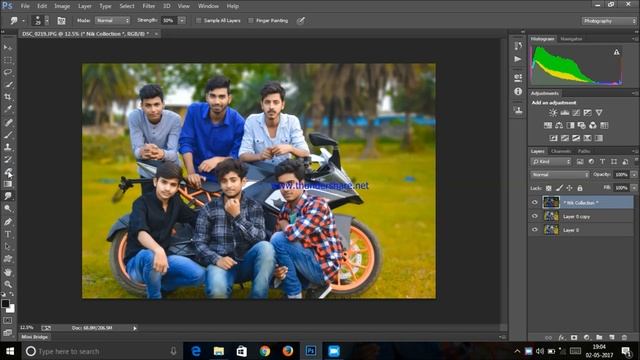Viewport: 640px width, 360px height.
Task: Add a Curves adjustment
Action: 576,113
